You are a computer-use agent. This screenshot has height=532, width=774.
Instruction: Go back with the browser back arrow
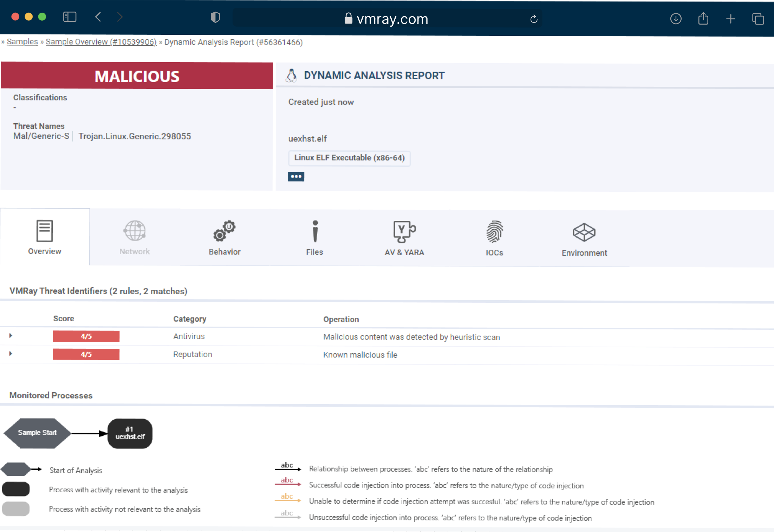pyautogui.click(x=98, y=17)
